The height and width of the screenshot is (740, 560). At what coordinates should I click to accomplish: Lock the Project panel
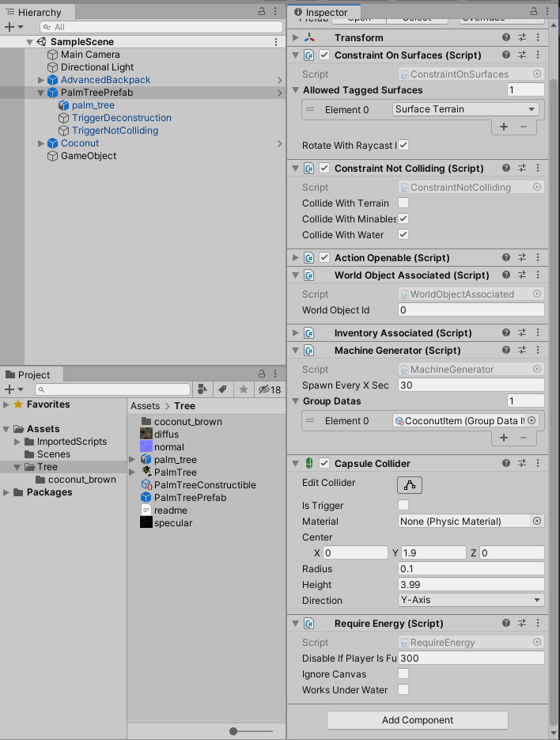coord(262,374)
